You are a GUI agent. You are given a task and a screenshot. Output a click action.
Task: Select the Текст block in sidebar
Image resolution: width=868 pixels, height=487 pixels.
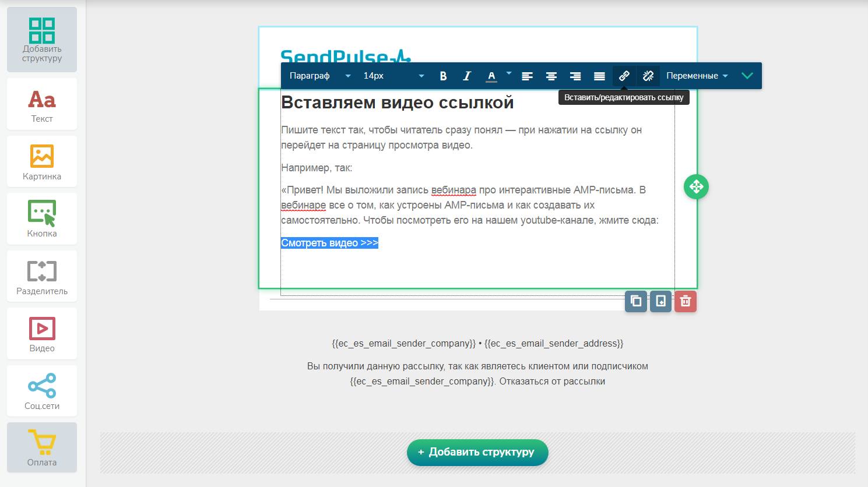42,104
